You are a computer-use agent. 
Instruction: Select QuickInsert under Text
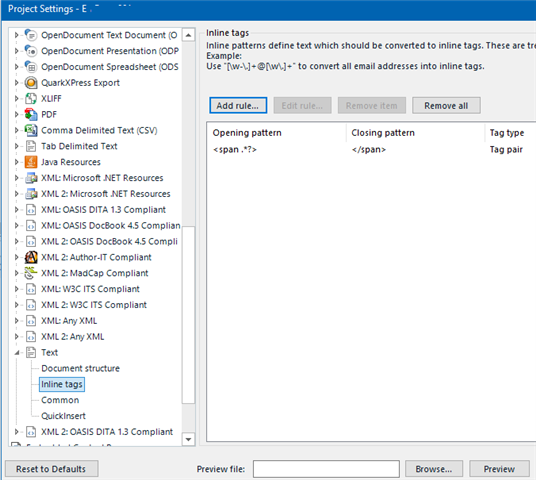[63, 416]
